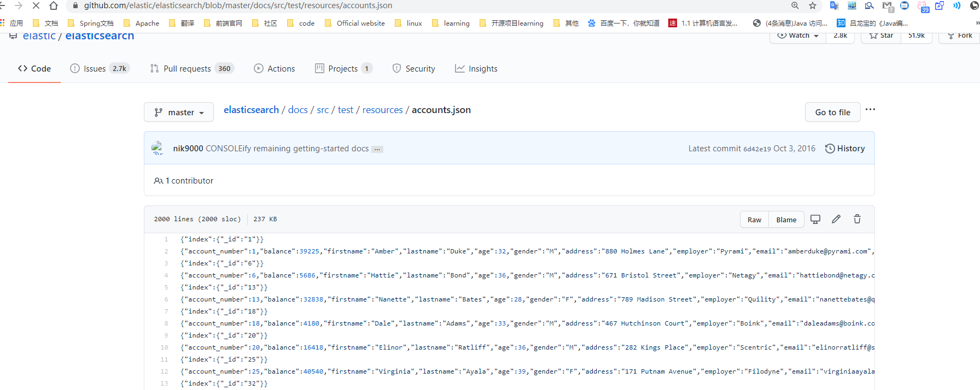Click the History clock icon

coord(830,149)
